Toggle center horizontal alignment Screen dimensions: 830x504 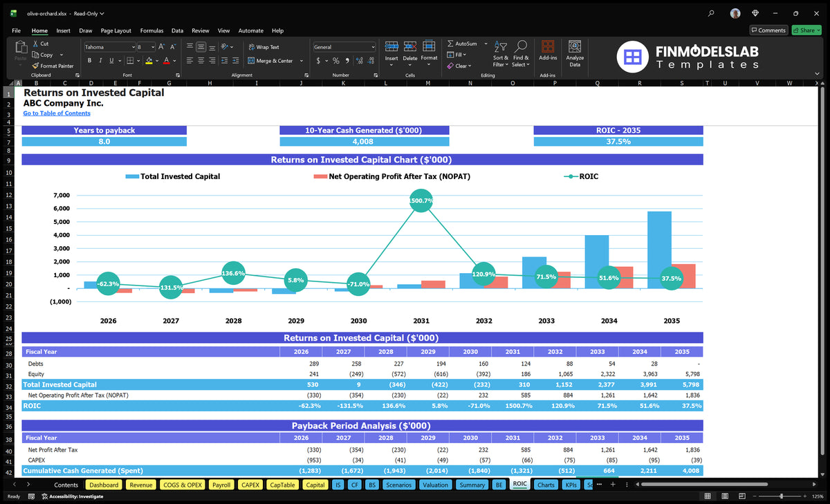click(201, 61)
